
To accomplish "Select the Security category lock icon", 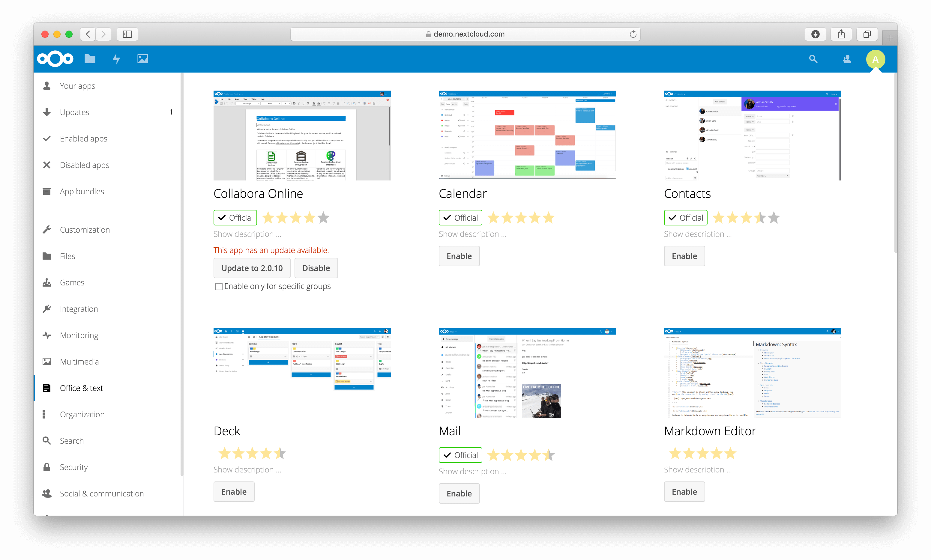I will [x=47, y=467].
